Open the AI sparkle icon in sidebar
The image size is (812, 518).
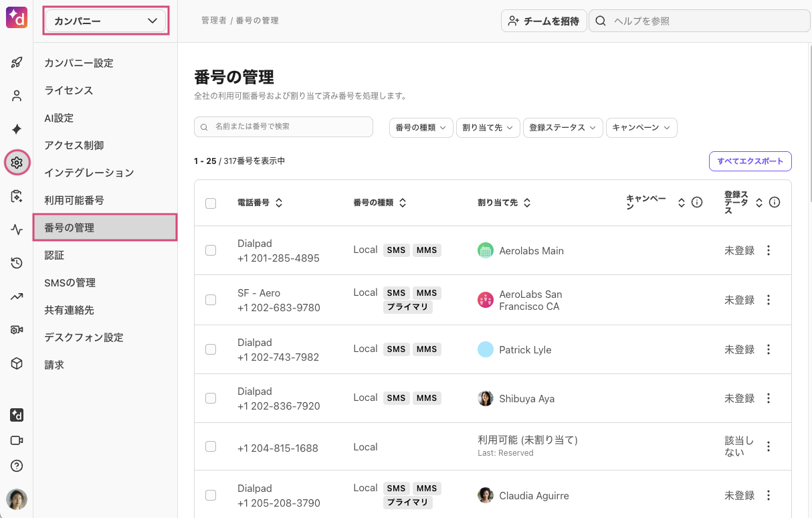pos(17,129)
